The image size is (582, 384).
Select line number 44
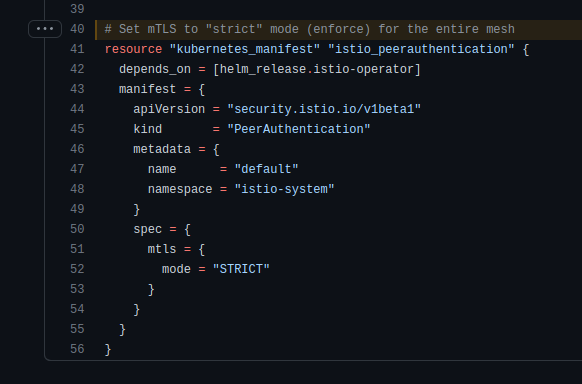(77, 109)
